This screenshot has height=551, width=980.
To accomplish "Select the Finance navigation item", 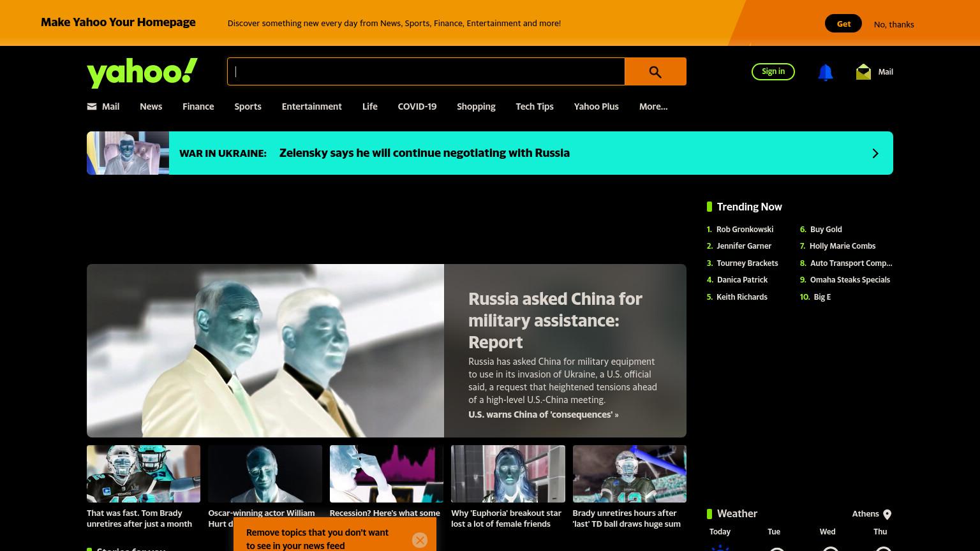I will (198, 107).
